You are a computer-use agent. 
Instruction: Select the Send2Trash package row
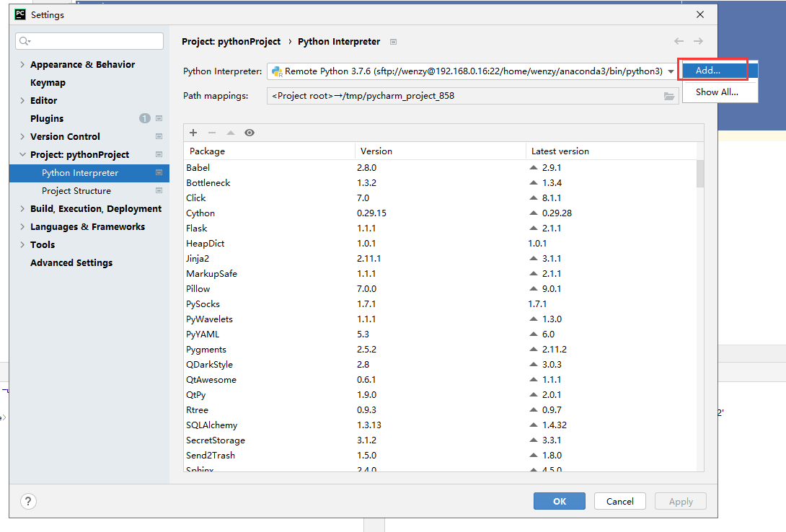coord(440,456)
